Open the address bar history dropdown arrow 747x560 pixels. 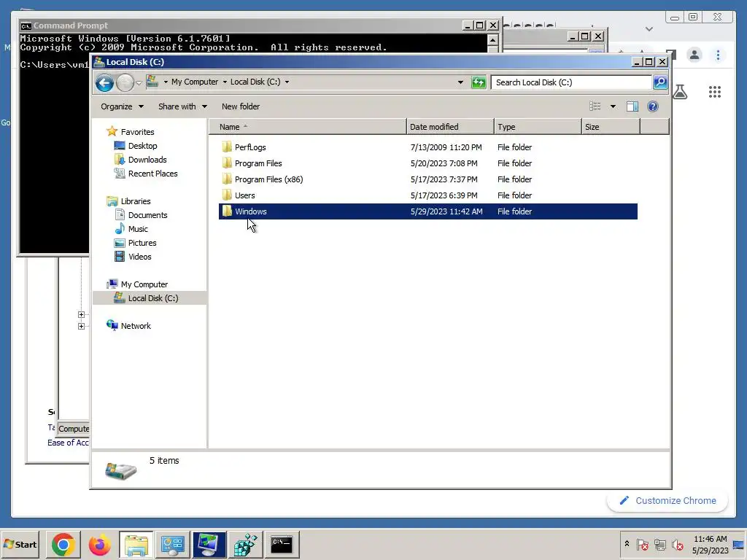click(460, 82)
